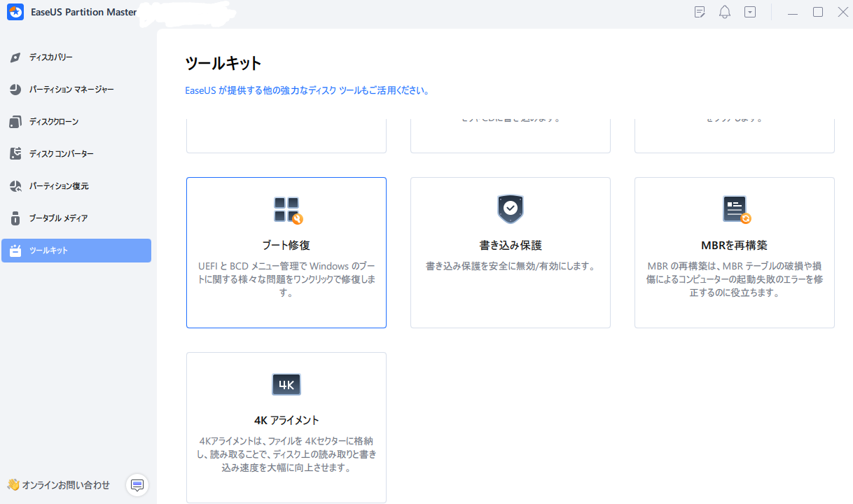Click the chat bubble near online support
Screen dimensions: 853x504
(137, 485)
